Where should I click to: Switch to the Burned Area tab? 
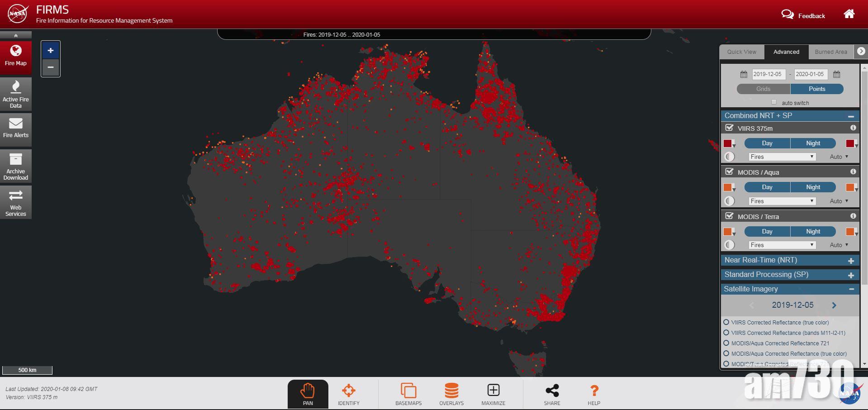830,52
